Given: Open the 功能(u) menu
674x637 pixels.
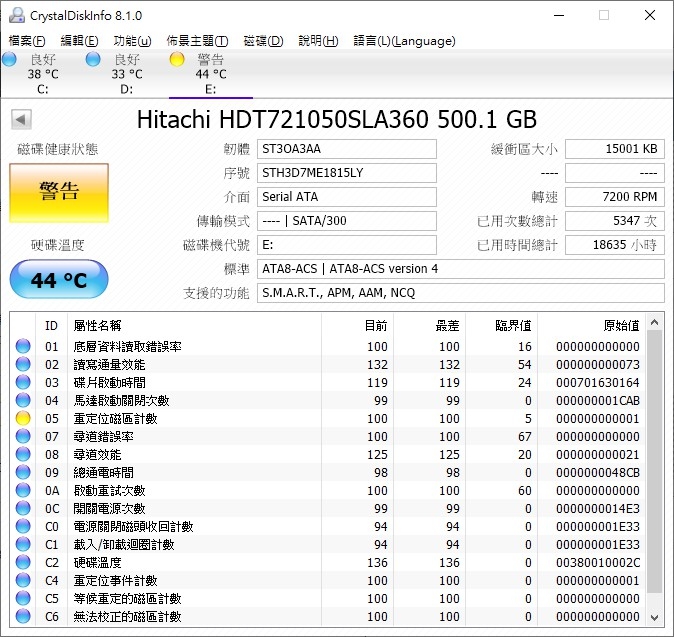Looking at the screenshot, I should [132, 41].
